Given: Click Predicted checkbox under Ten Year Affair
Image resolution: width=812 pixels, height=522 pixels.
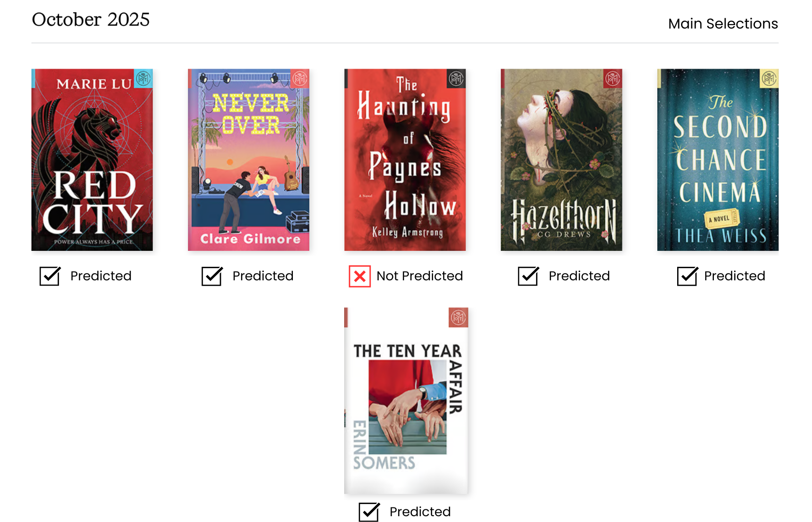Looking at the screenshot, I should pyautogui.click(x=369, y=511).
